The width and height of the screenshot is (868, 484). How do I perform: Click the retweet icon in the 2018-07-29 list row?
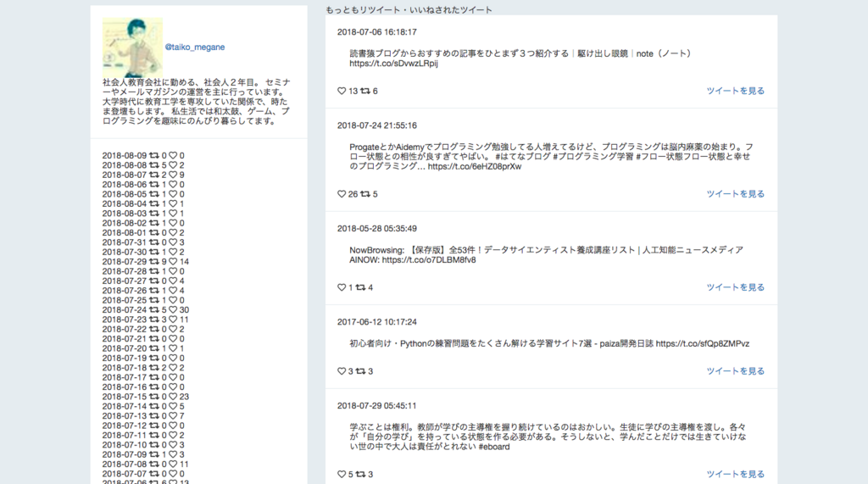point(154,261)
